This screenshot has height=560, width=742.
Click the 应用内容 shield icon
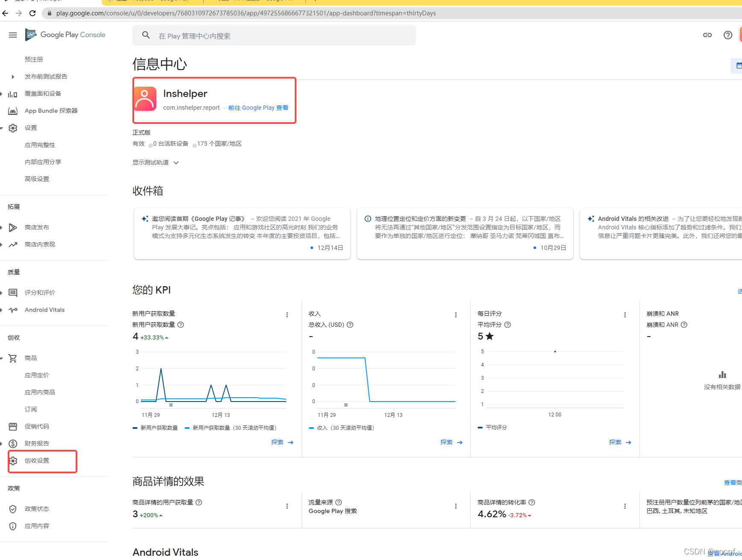[x=13, y=526]
